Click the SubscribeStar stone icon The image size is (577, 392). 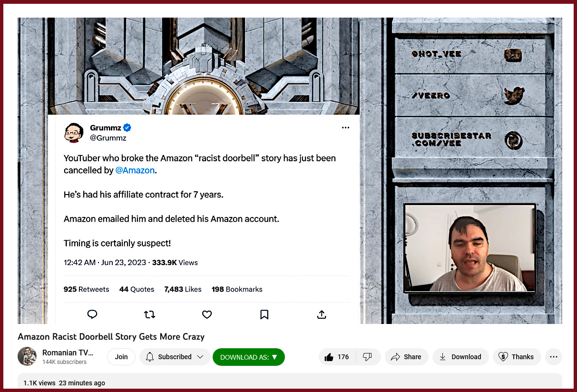(514, 140)
